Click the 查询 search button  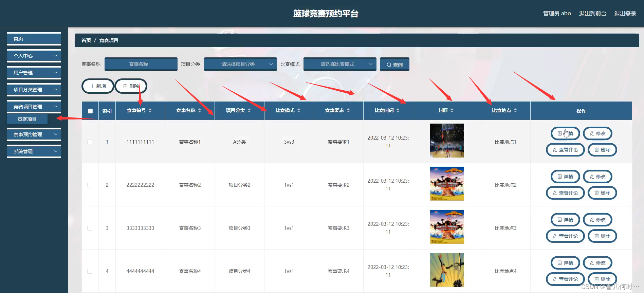click(x=394, y=65)
